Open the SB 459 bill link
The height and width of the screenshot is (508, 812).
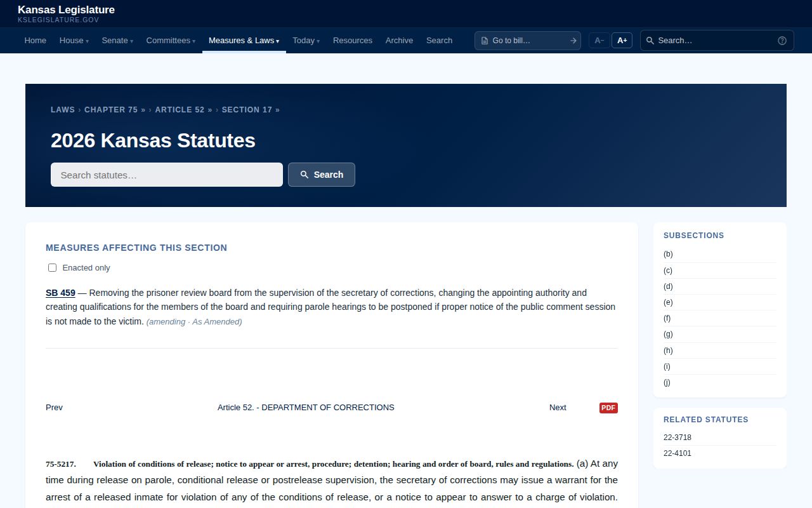pyautogui.click(x=60, y=293)
